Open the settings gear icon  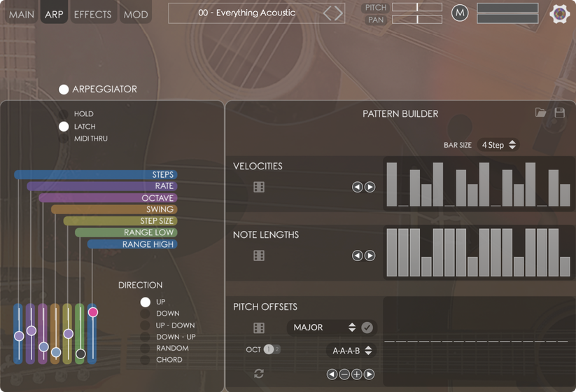559,13
